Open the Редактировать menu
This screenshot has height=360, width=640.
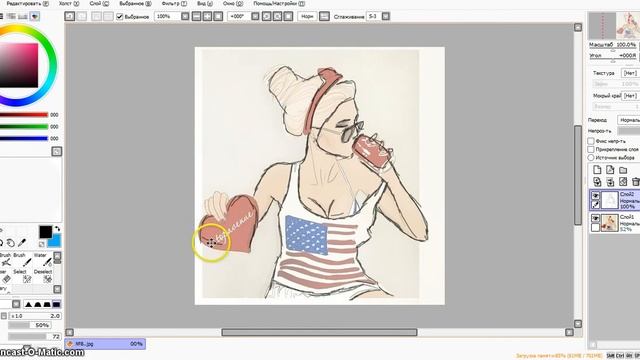pyautogui.click(x=27, y=3)
